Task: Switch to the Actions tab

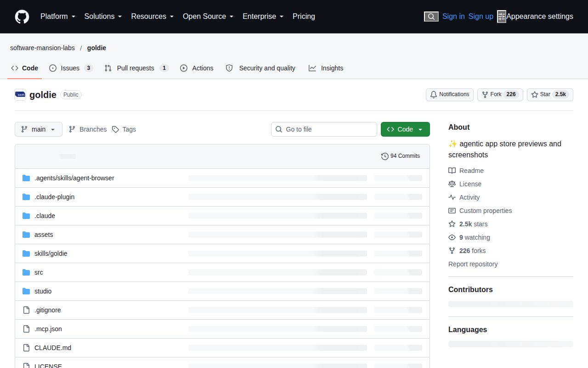Action: 197,68
